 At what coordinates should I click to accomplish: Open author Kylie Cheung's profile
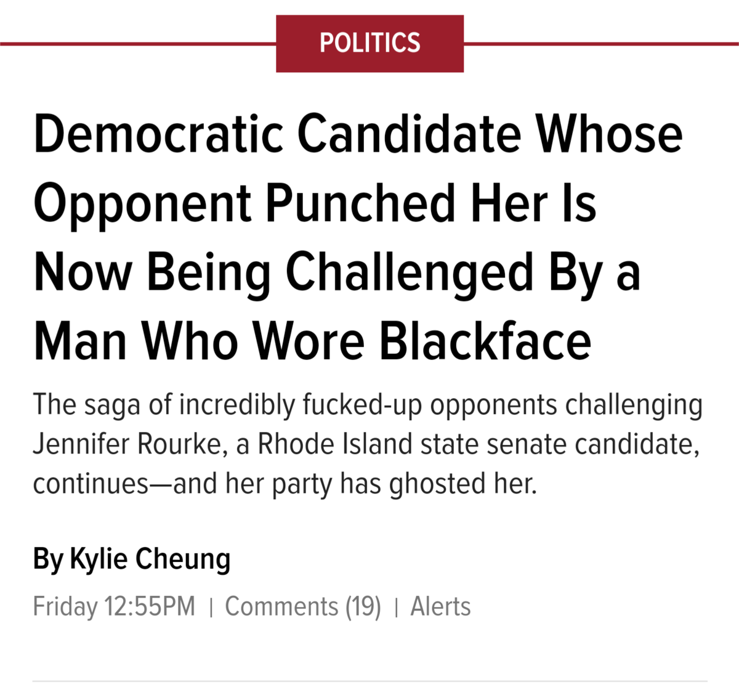pyautogui.click(x=150, y=559)
